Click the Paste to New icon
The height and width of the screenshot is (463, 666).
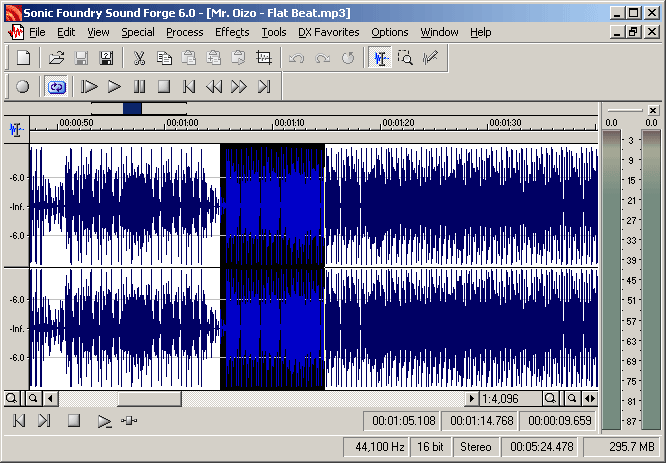[x=238, y=58]
